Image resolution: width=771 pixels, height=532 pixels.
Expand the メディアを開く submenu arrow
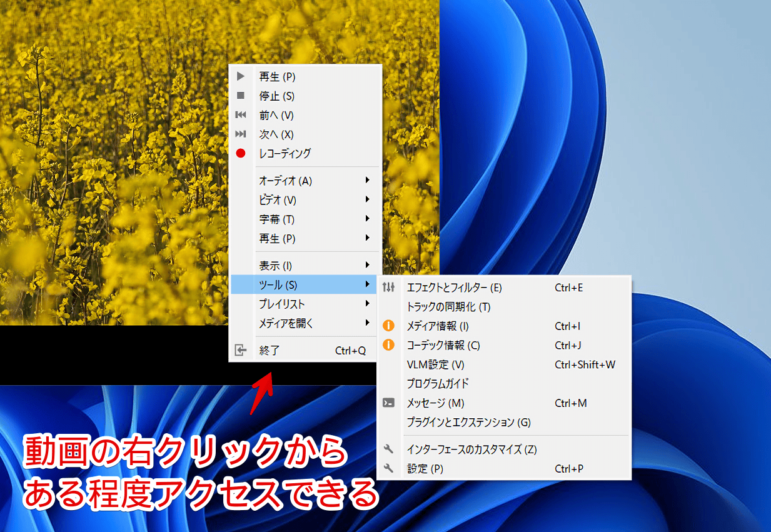point(368,323)
